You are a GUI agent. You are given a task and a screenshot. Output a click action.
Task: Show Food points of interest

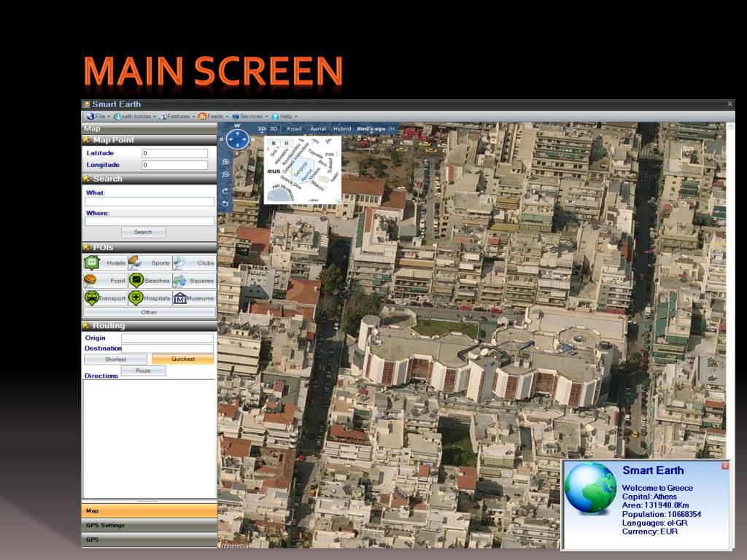[105, 281]
